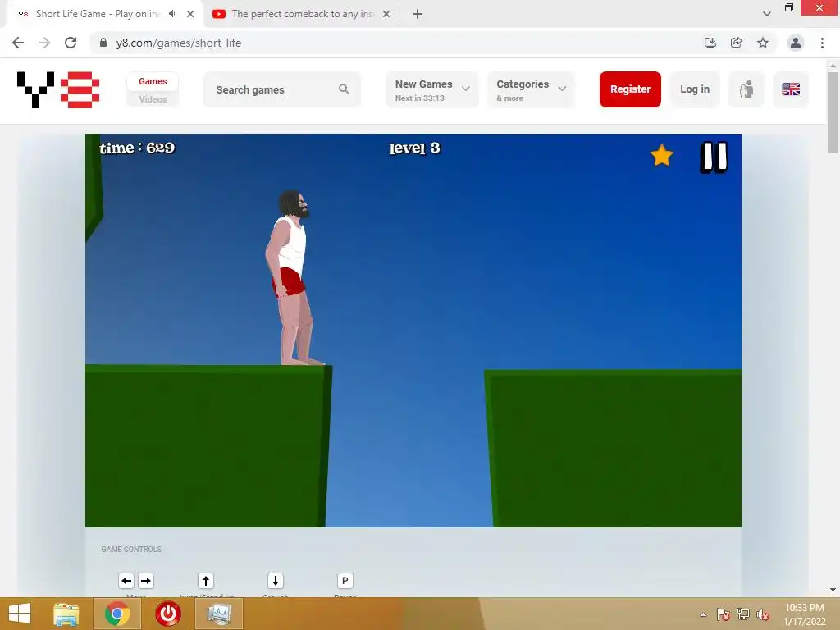This screenshot has width=840, height=630.
Task: Click the bearded character in game
Action: click(293, 277)
